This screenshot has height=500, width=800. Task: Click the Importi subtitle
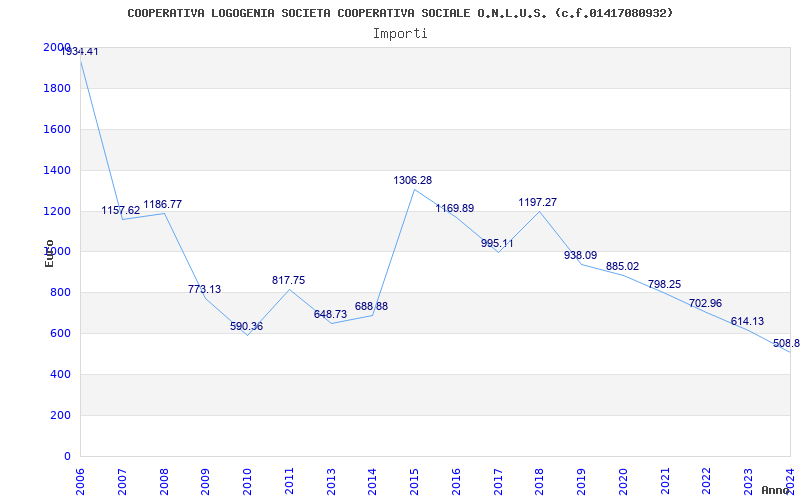click(400, 34)
